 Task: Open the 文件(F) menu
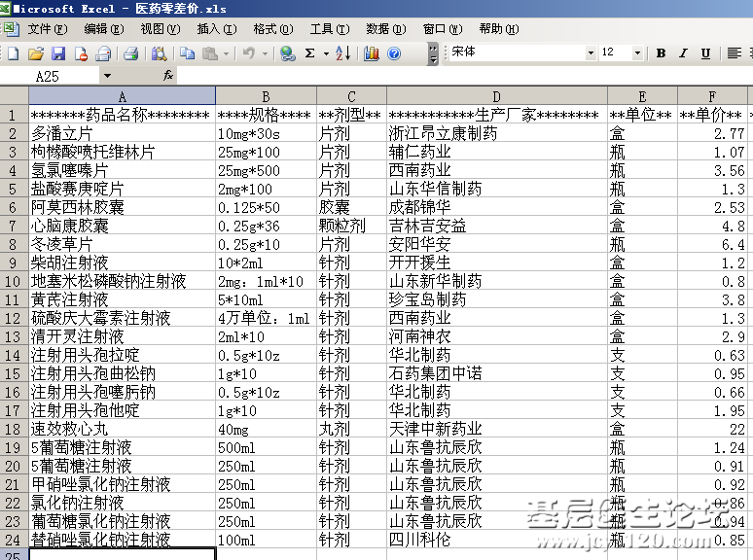(49, 29)
